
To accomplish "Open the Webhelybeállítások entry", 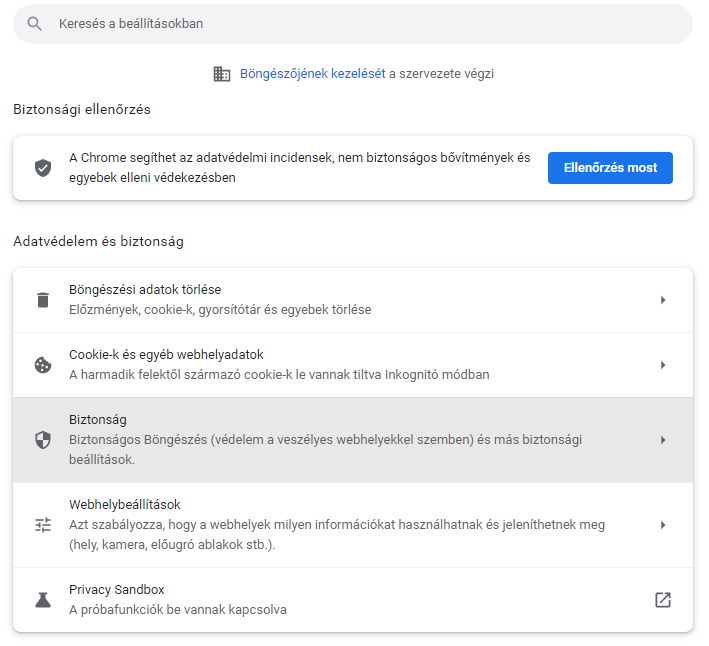I will [x=353, y=525].
